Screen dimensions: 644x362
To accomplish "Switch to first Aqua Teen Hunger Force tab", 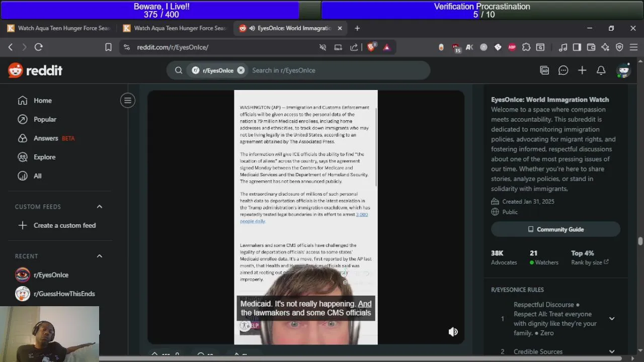I will click(x=59, y=28).
